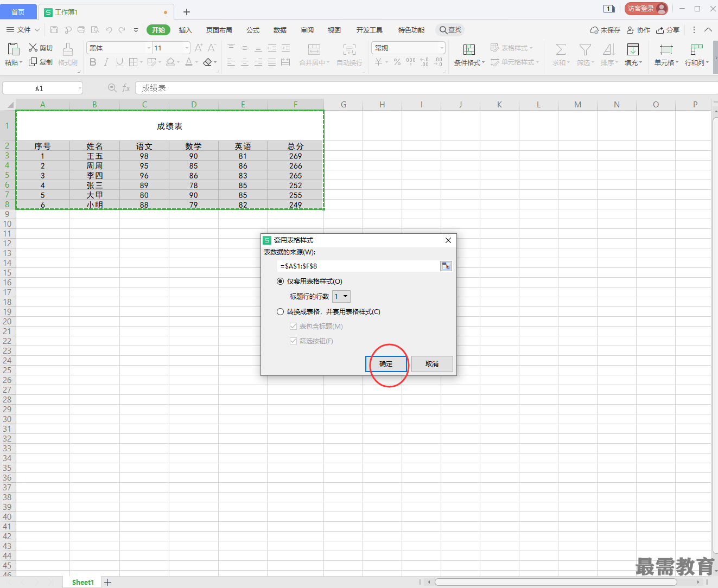Switch to the 数据 tab

(280, 30)
